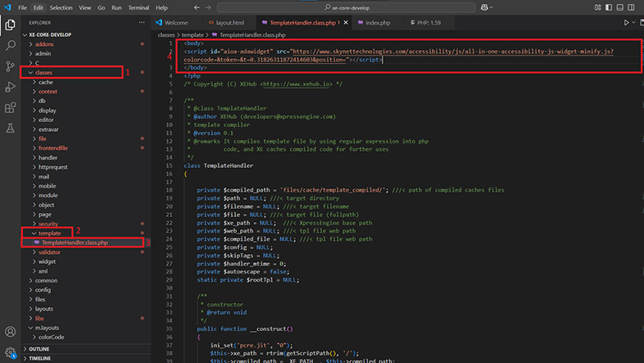Open the Manage gear icon
Viewport: 644px width, 363px height.
pyautogui.click(x=11, y=352)
